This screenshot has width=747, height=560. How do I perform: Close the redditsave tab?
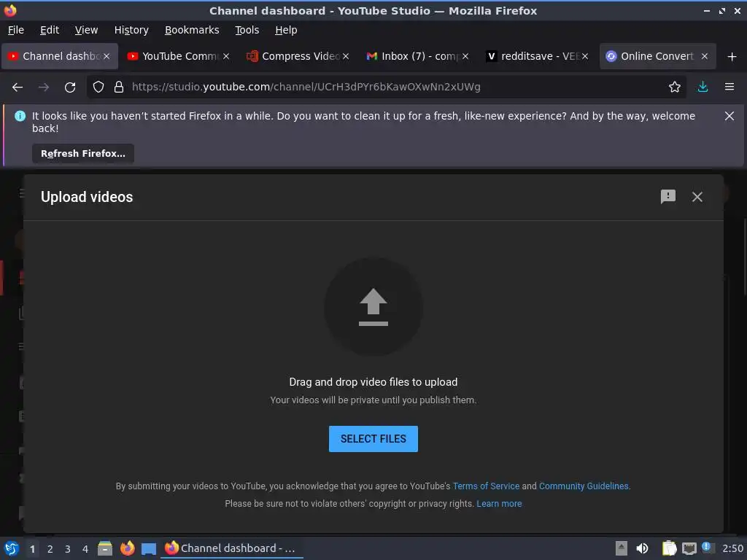click(585, 56)
